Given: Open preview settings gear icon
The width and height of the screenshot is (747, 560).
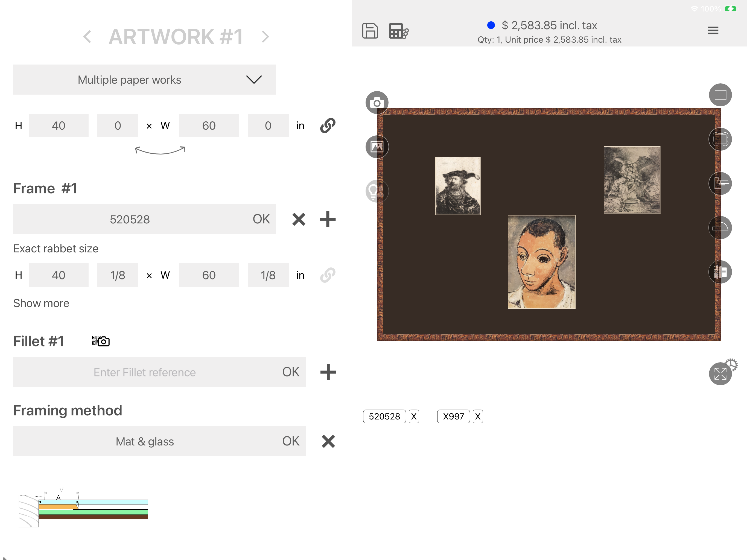Looking at the screenshot, I should pos(732,364).
